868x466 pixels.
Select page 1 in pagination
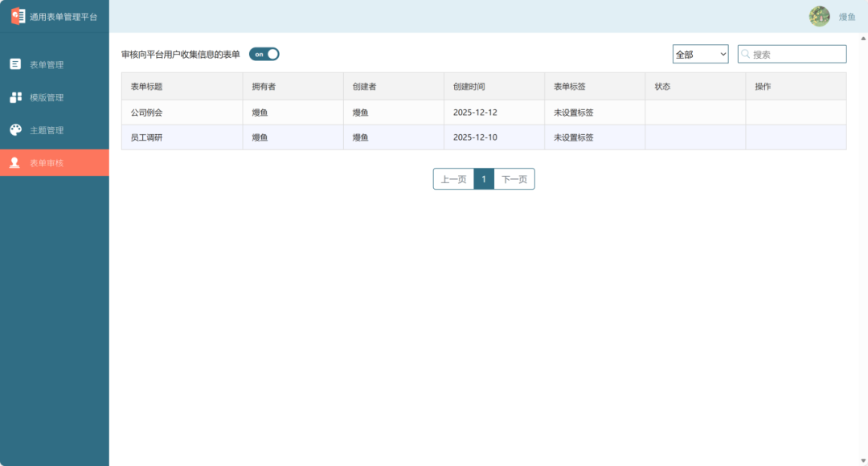[x=483, y=178]
